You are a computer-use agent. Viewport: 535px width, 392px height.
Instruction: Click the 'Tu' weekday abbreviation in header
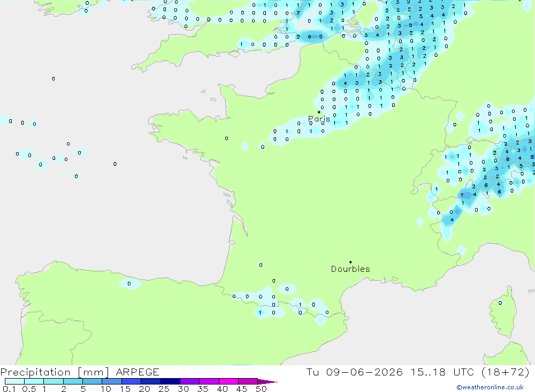[312, 372]
